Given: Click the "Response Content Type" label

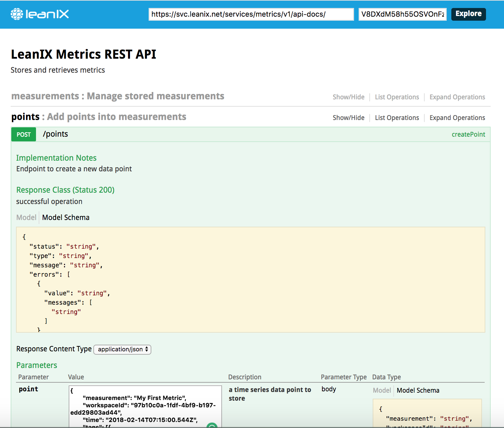Looking at the screenshot, I should 54,349.
